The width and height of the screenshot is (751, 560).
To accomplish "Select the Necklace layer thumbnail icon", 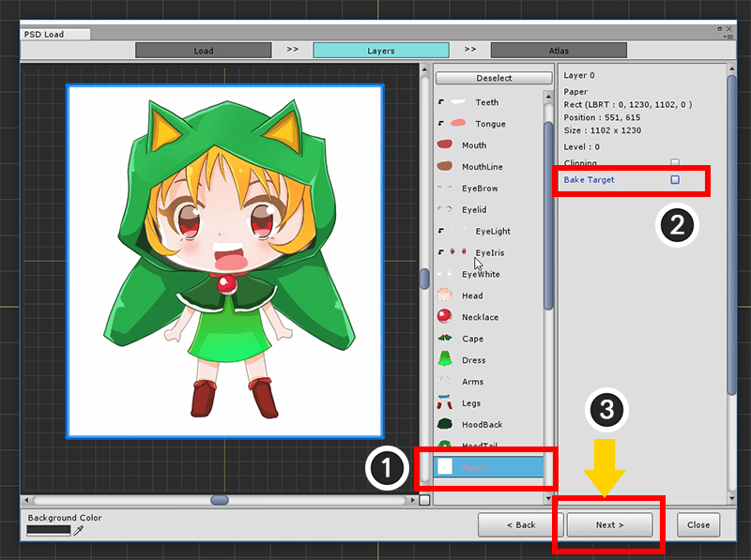I will click(444, 316).
